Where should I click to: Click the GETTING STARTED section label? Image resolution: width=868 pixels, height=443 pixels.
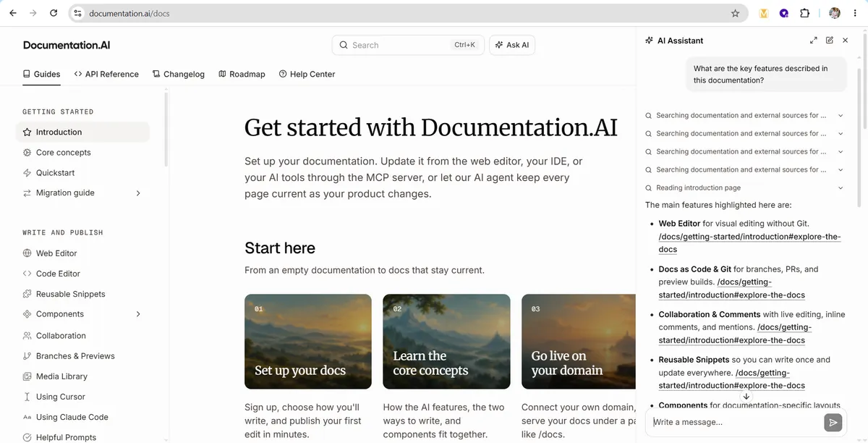(58, 112)
